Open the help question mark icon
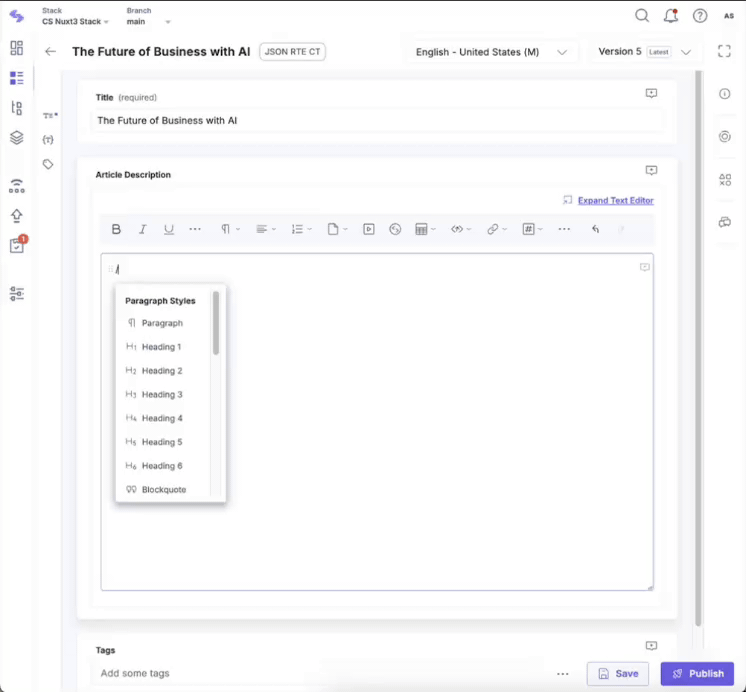 [x=700, y=16]
